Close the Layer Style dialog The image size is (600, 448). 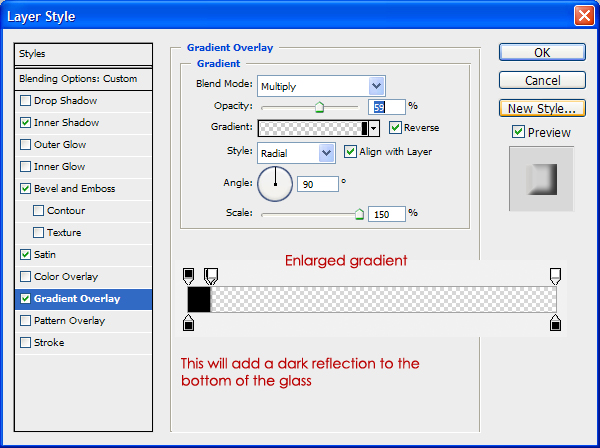(x=584, y=16)
